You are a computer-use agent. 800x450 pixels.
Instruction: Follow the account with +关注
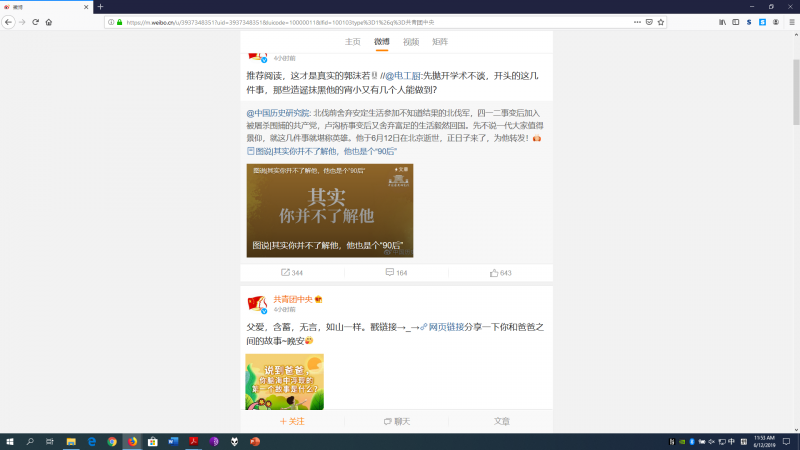(x=292, y=421)
